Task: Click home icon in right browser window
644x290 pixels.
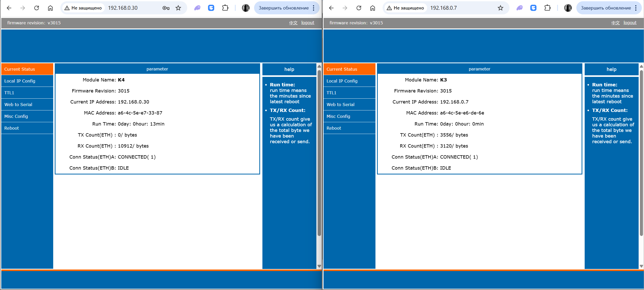Action: (372, 8)
